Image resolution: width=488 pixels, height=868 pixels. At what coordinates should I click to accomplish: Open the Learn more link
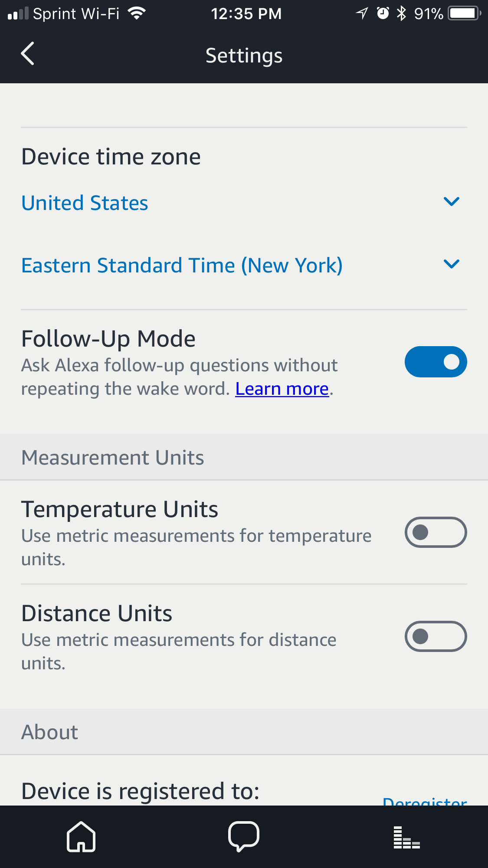pyautogui.click(x=282, y=389)
